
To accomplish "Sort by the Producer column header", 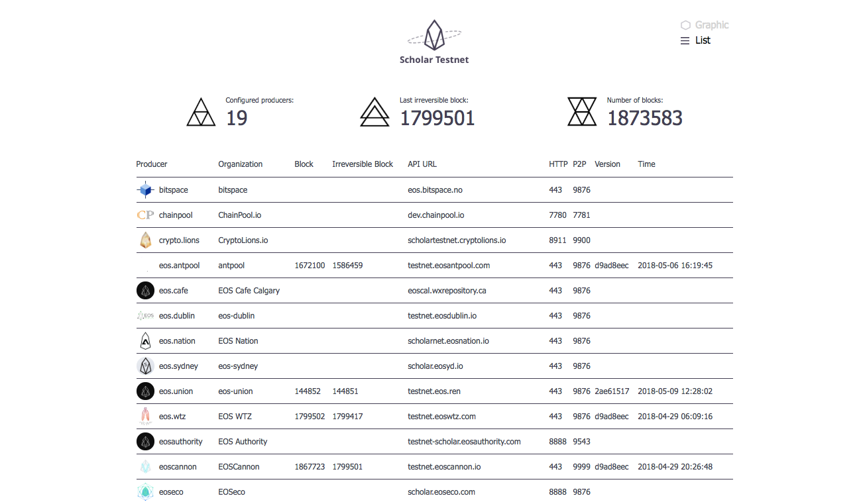I will 152,164.
